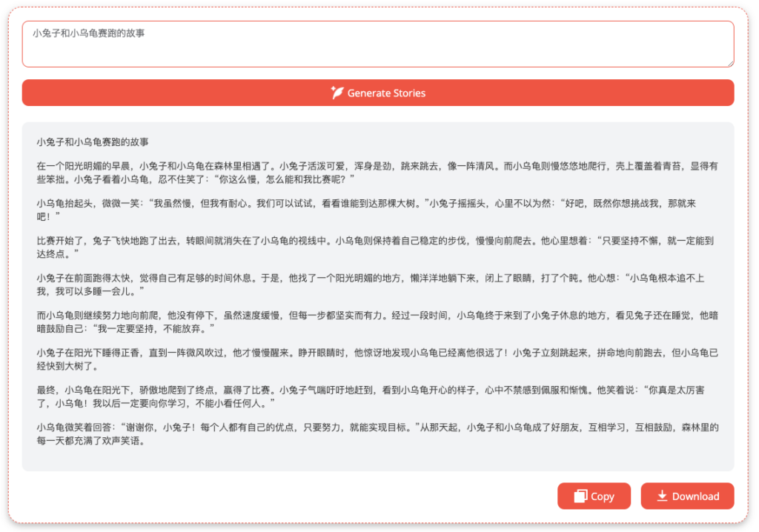Click the paragraph starting 最终，小乌龟在阳光下
759x532 pixels.
click(377, 396)
